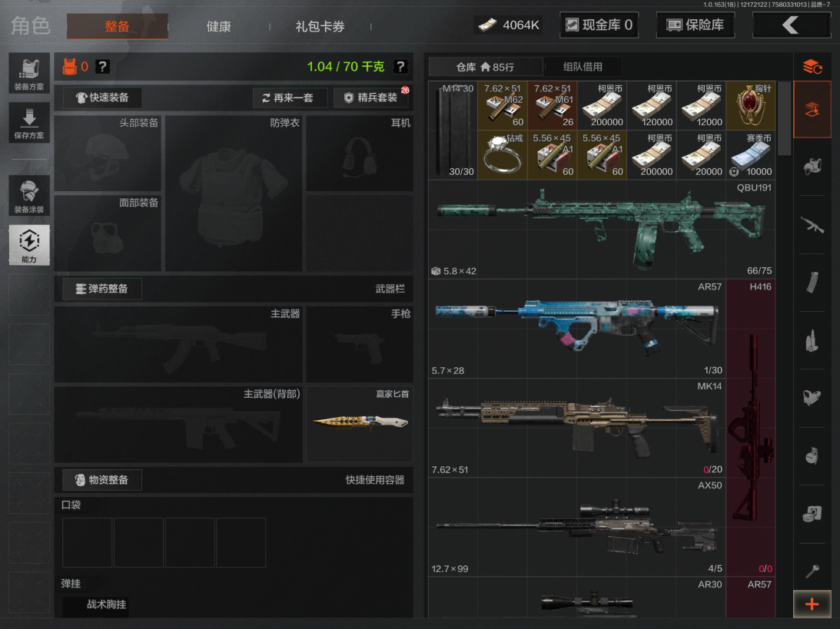This screenshot has height=629, width=840.
Task: Open the 保险库 vault button
Action: coord(695,25)
